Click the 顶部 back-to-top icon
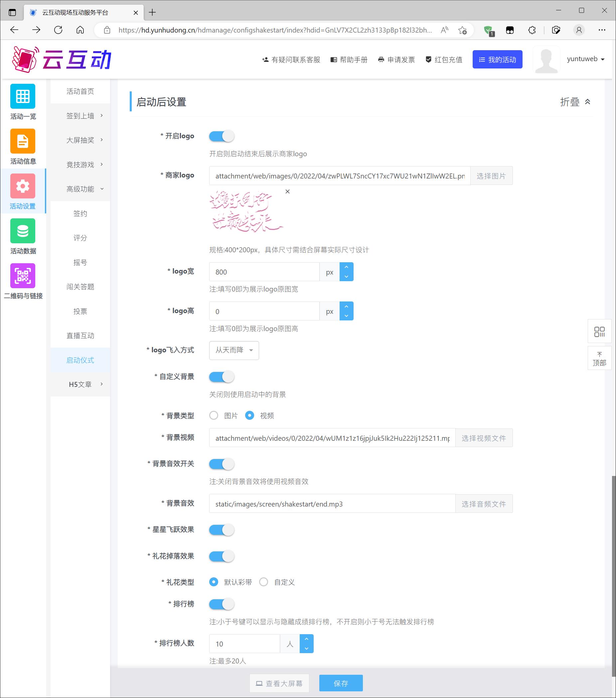Viewport: 616px width, 698px height. coord(599,359)
